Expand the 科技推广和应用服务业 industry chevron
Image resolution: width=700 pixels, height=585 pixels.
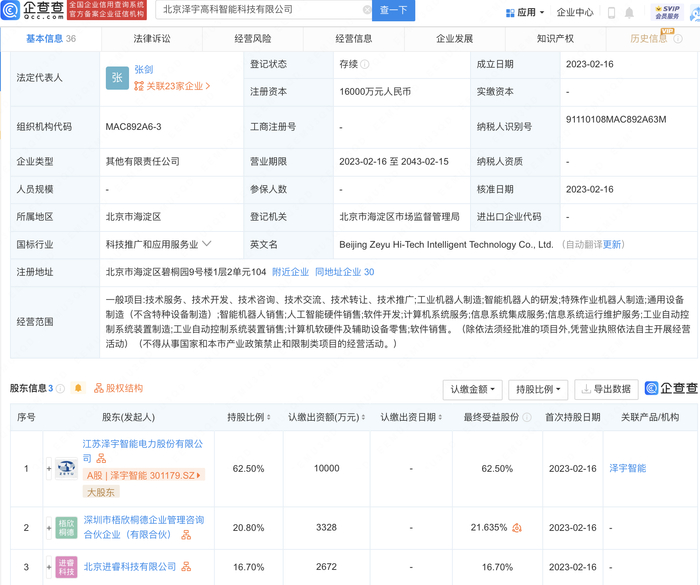coord(207,243)
